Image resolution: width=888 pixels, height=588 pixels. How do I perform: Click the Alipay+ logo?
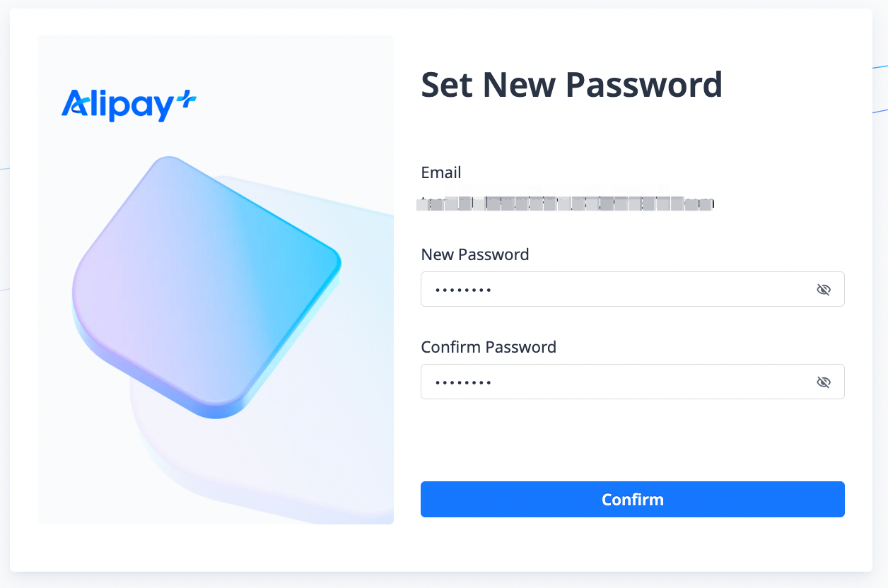[128, 105]
